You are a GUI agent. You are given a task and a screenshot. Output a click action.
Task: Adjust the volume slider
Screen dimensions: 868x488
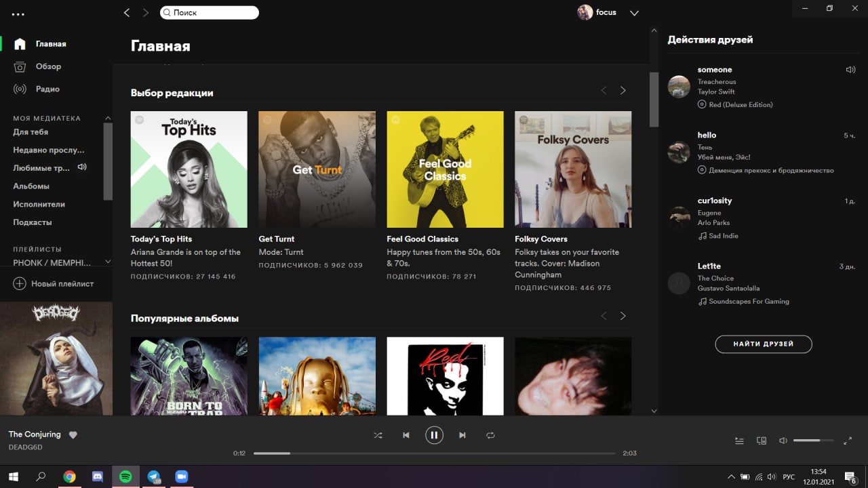[x=813, y=441]
